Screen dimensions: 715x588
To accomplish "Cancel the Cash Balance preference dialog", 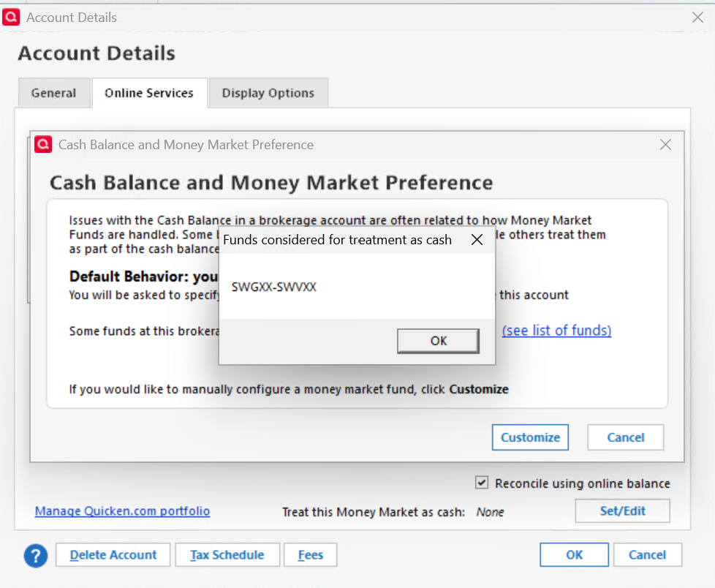I will point(626,437).
